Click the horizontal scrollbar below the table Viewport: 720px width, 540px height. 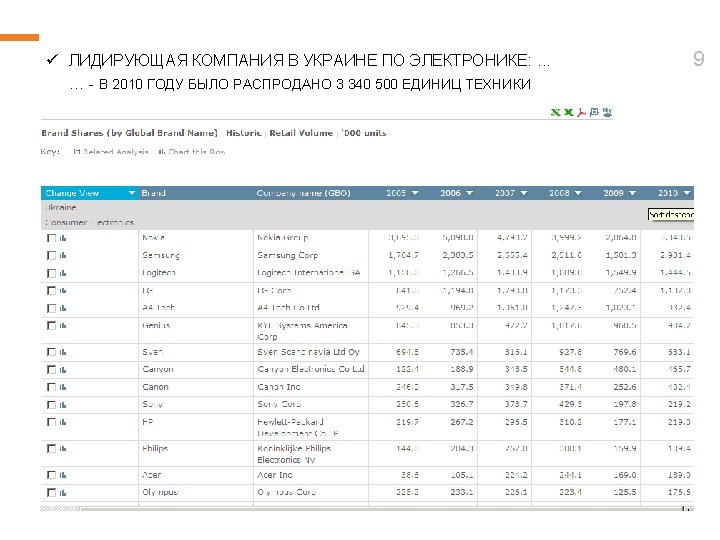coord(367,508)
